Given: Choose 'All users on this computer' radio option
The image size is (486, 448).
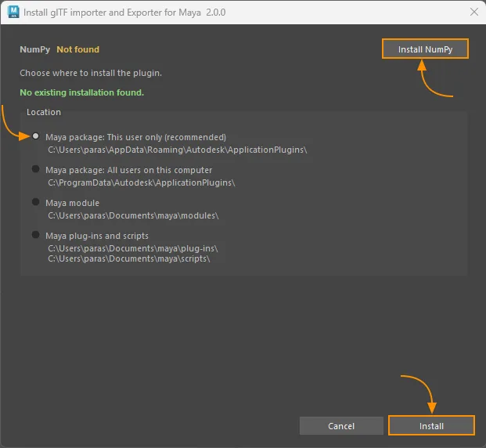Looking at the screenshot, I should 36,169.
